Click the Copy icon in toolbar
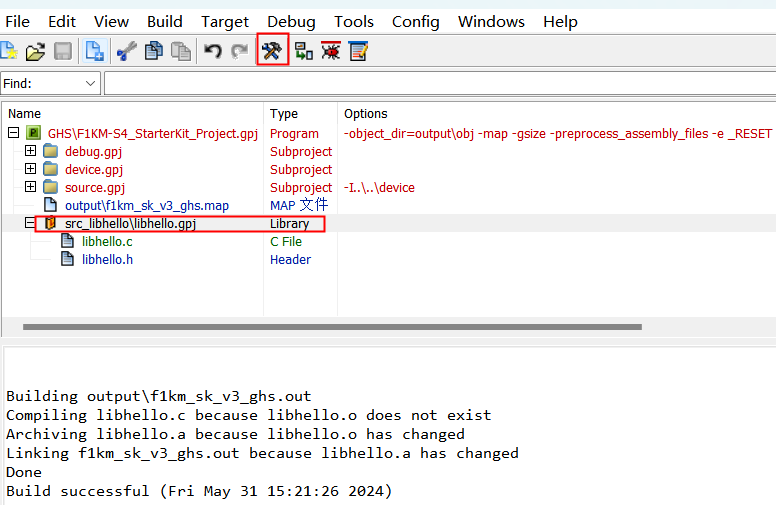 [153, 51]
